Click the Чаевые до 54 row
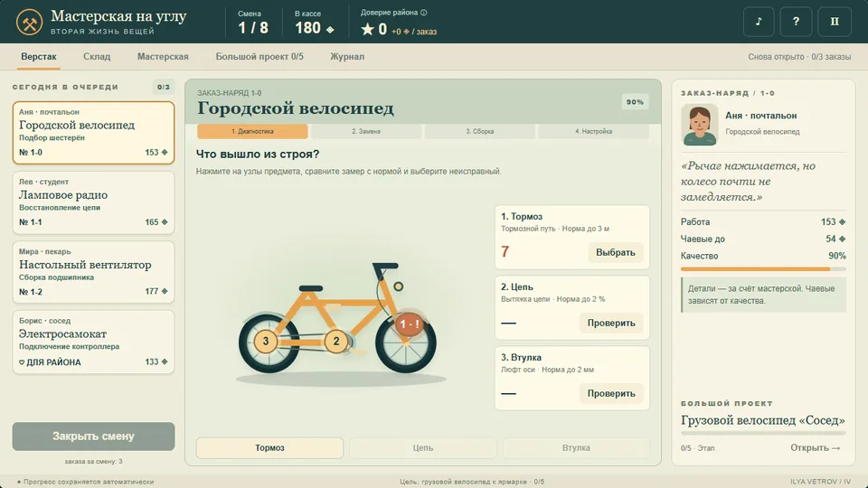 click(x=763, y=239)
